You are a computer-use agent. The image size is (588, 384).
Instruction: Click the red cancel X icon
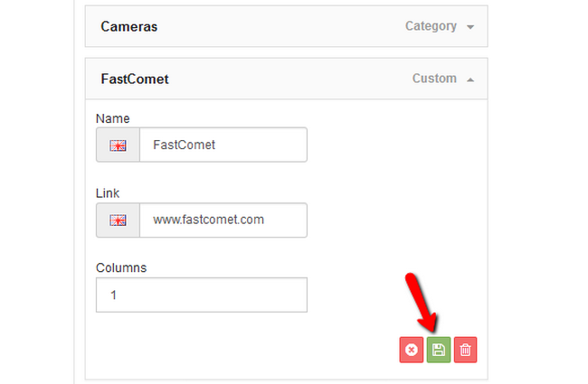(x=412, y=350)
